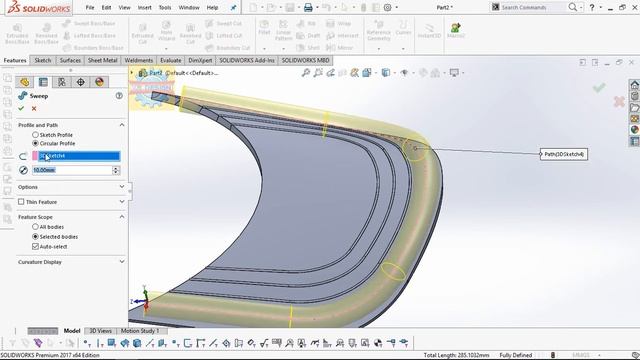Switch to the Evaluate ribbon tab
Image resolution: width=640 pixels, height=360 pixels.
tap(171, 60)
